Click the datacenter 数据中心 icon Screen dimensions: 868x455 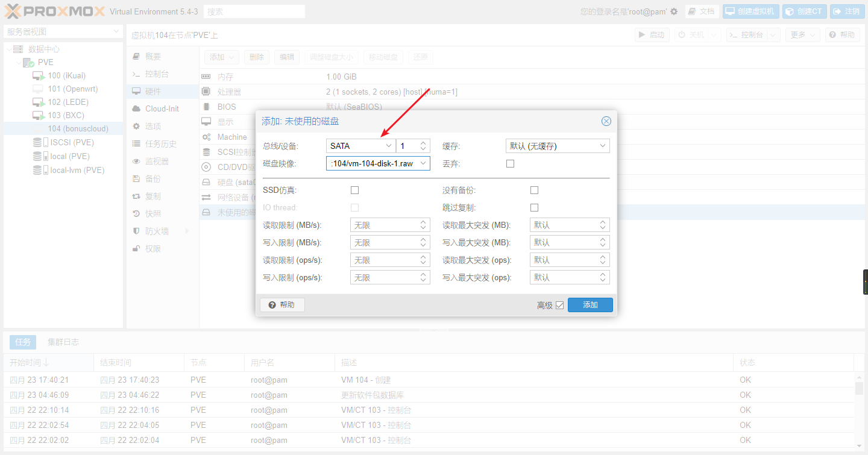18,49
